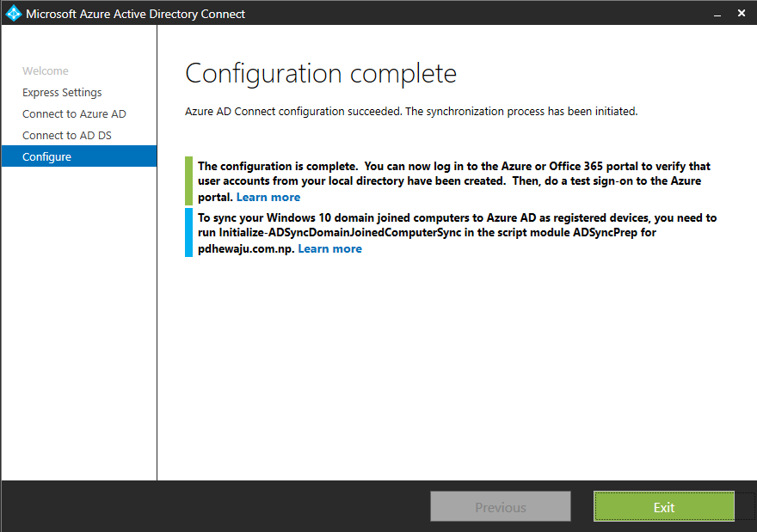Screen dimensions: 757x532
Task: Click the green Exit button
Action: pyautogui.click(x=664, y=506)
